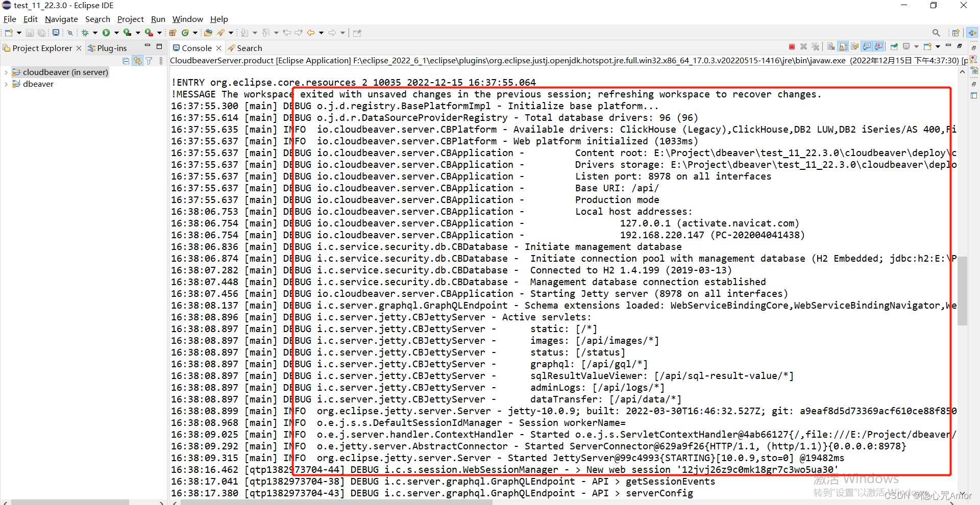Screen dimensions: 980x505
Task: Toggle Show Console on standard output
Action: click(x=867, y=47)
